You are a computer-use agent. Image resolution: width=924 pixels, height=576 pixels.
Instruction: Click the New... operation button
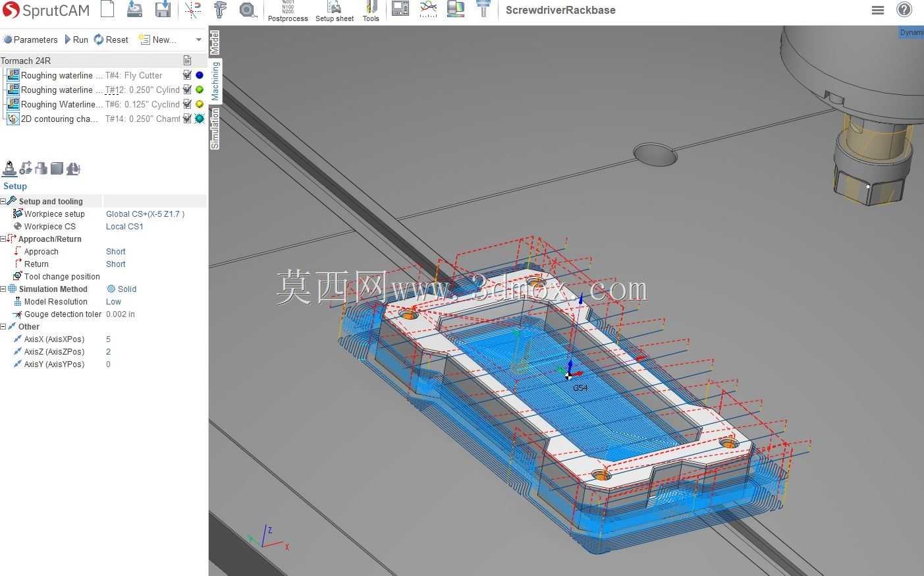click(157, 40)
